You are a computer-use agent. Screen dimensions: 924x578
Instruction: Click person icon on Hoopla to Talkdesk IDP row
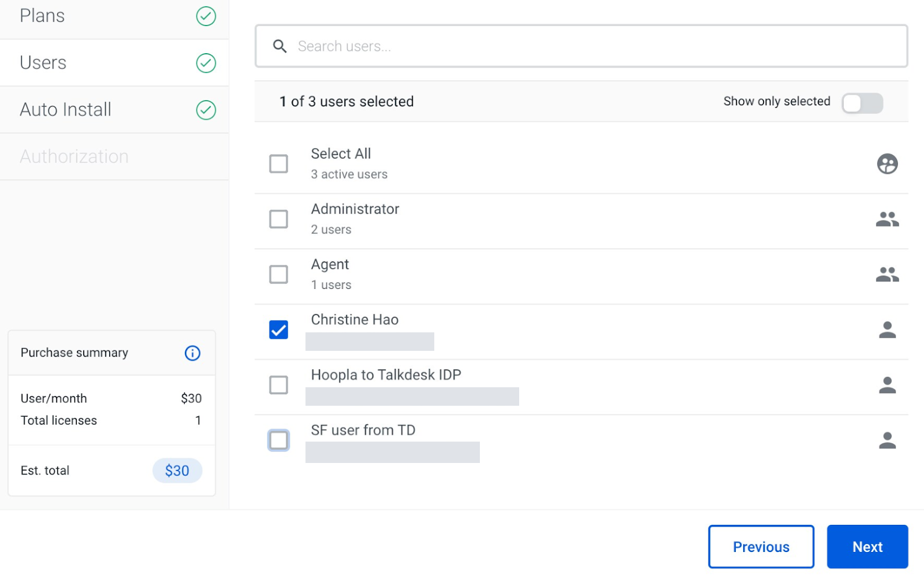pos(887,385)
